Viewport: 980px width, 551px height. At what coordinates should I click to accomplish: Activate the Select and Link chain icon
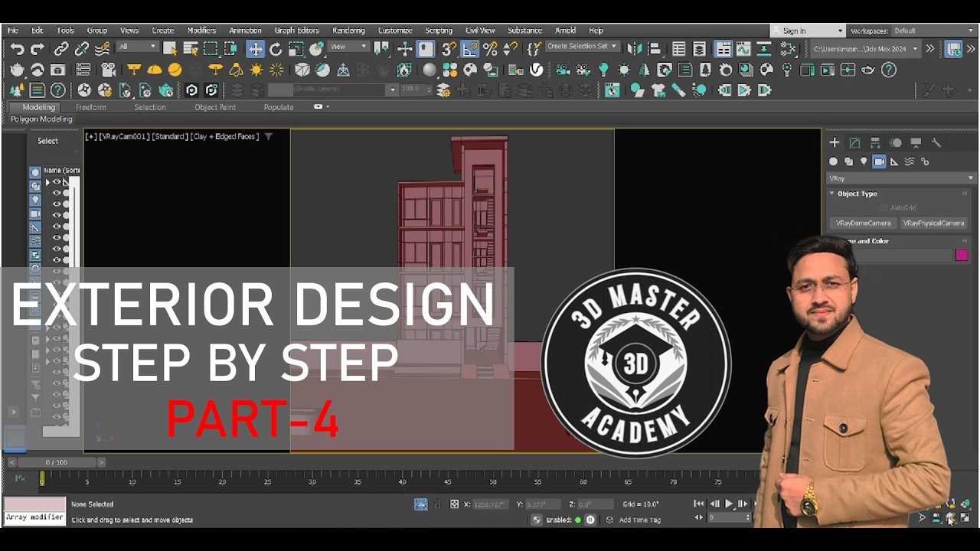tap(61, 49)
